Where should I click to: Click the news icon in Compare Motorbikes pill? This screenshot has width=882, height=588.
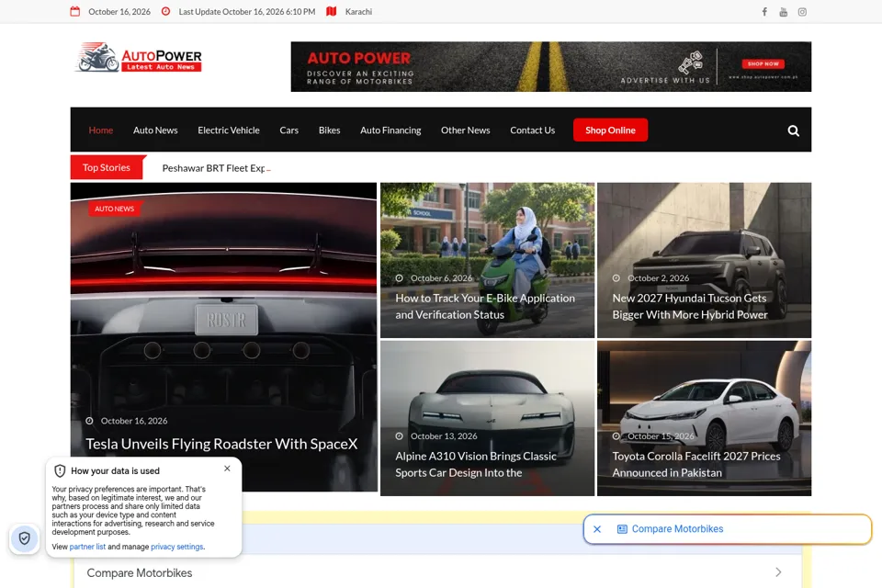[622, 529]
